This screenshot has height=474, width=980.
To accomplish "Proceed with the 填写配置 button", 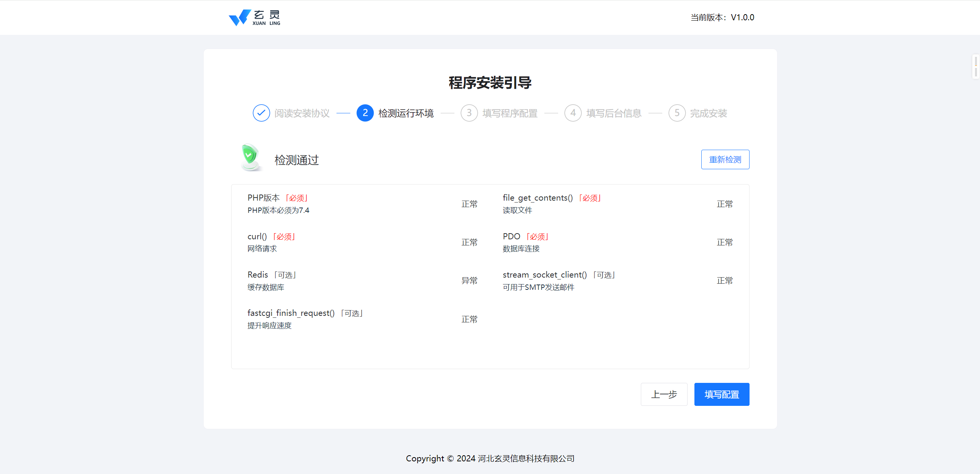I will point(722,394).
